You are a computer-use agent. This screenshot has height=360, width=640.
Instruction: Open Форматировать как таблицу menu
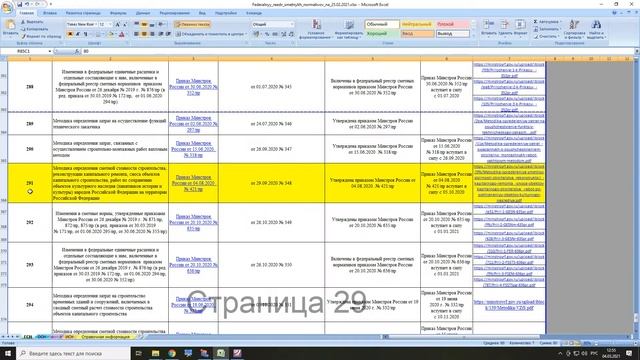pyautogui.click(x=349, y=29)
